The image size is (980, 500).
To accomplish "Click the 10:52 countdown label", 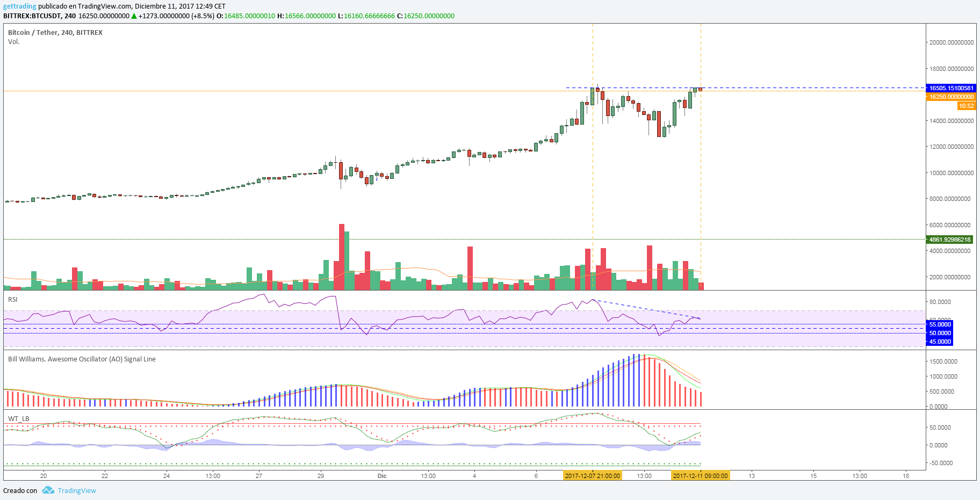I will (x=966, y=106).
